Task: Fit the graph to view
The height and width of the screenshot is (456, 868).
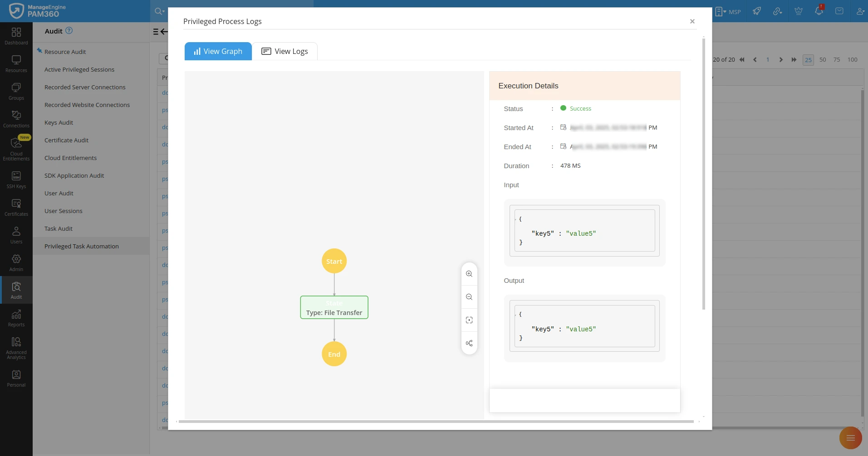Action: (469, 320)
